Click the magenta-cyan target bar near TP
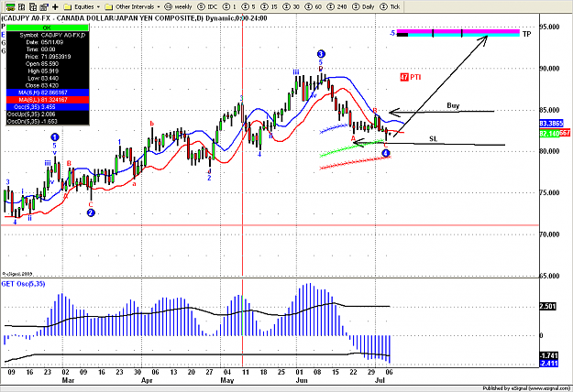Viewport: 573px width, 392px height. (x=457, y=33)
